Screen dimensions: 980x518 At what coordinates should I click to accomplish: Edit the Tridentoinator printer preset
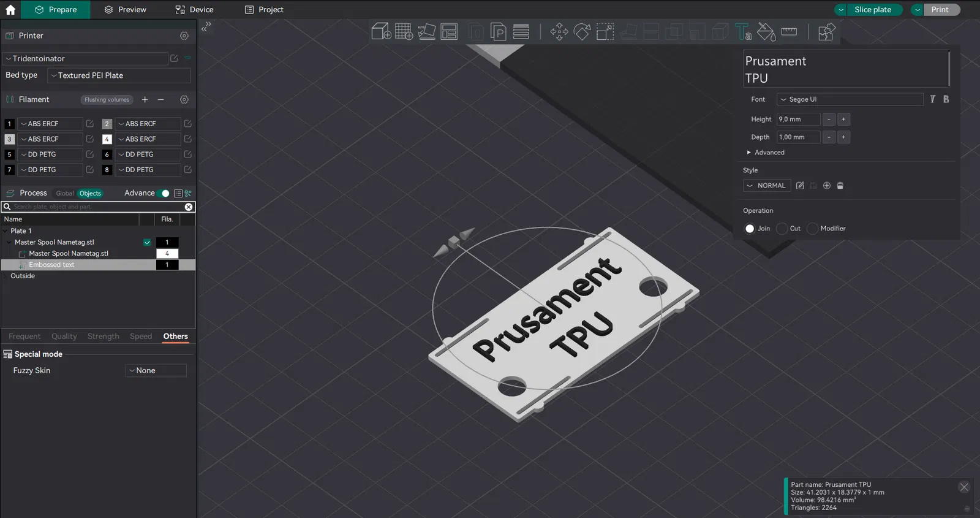click(x=174, y=58)
